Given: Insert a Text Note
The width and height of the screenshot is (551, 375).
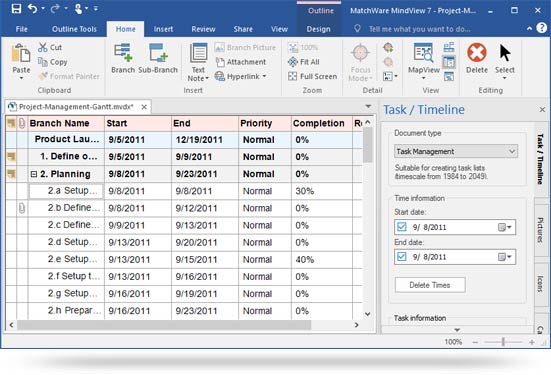Looking at the screenshot, I should click(x=198, y=62).
